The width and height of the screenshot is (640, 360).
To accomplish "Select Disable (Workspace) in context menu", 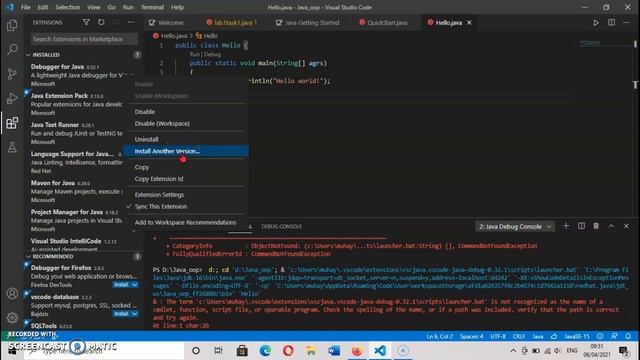I will (186, 123).
